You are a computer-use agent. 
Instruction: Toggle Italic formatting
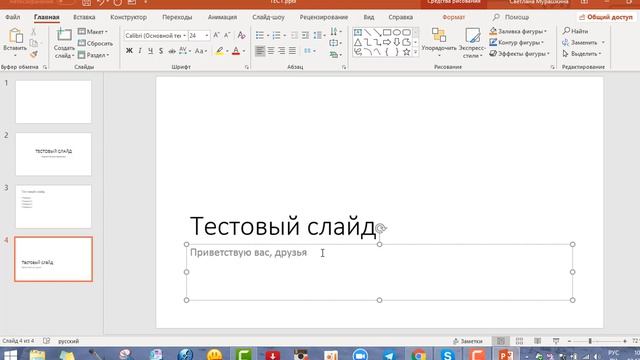(x=140, y=51)
